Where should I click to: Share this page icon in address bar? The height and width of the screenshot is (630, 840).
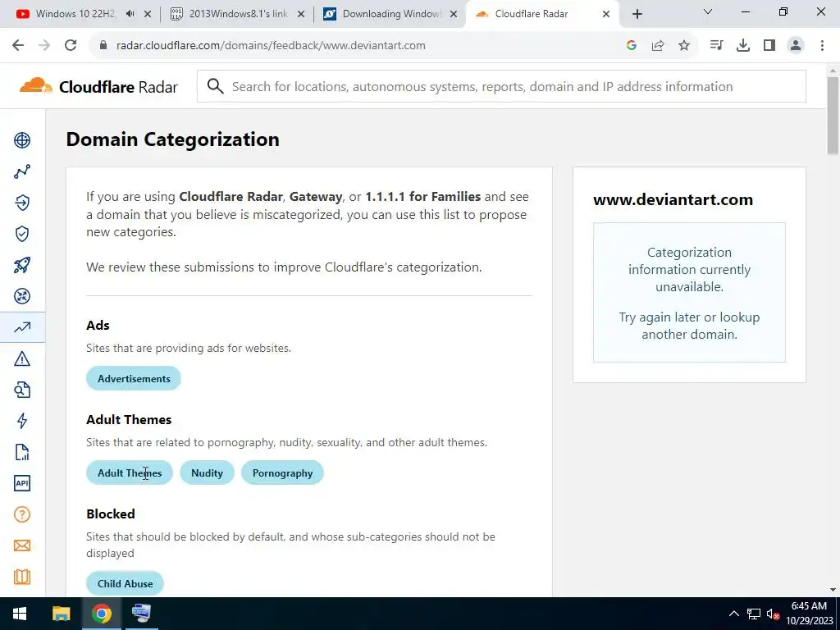click(x=658, y=46)
